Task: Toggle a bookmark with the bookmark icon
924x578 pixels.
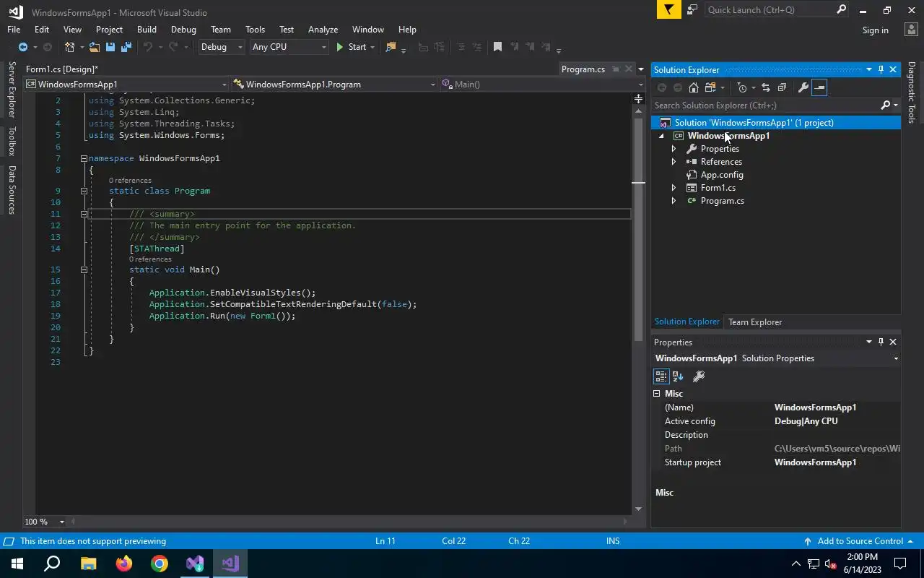Action: coord(497,47)
